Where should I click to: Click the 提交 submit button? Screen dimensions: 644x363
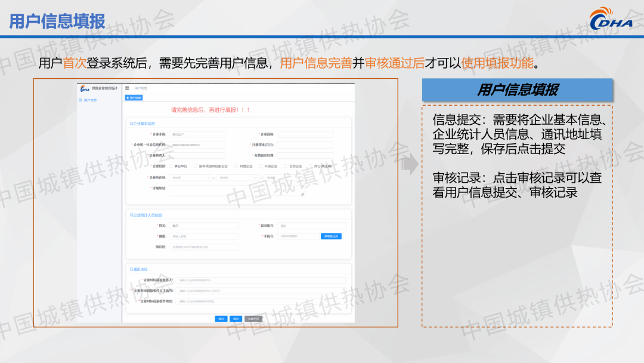tap(236, 319)
